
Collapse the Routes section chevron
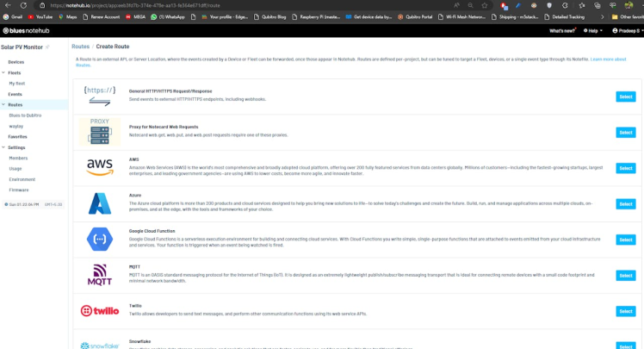3,105
